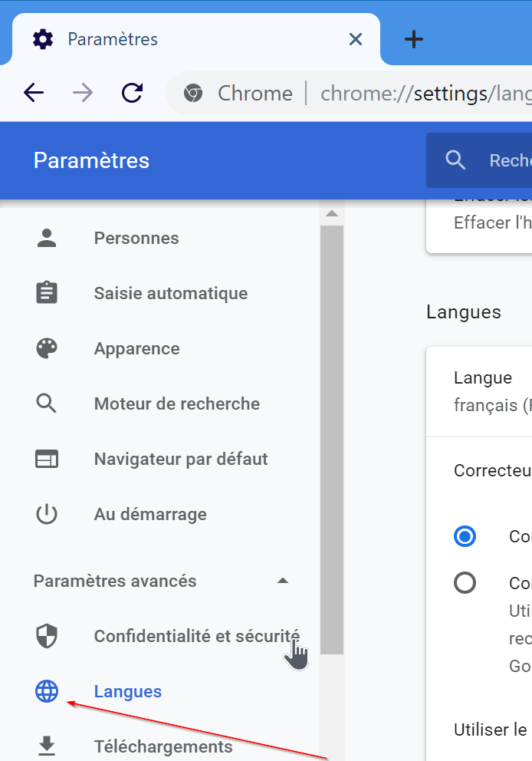Open a new tab with the plus button
The width and height of the screenshot is (532, 761).
click(x=414, y=39)
